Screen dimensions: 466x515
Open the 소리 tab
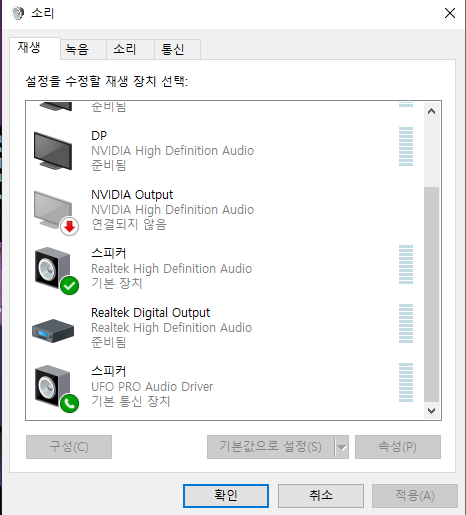click(x=125, y=49)
